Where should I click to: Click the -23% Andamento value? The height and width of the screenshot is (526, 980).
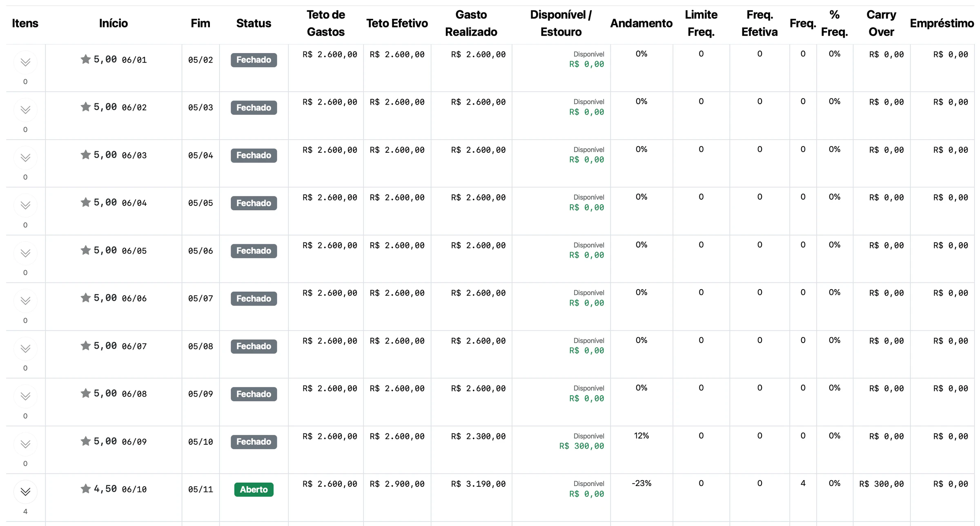coord(641,484)
